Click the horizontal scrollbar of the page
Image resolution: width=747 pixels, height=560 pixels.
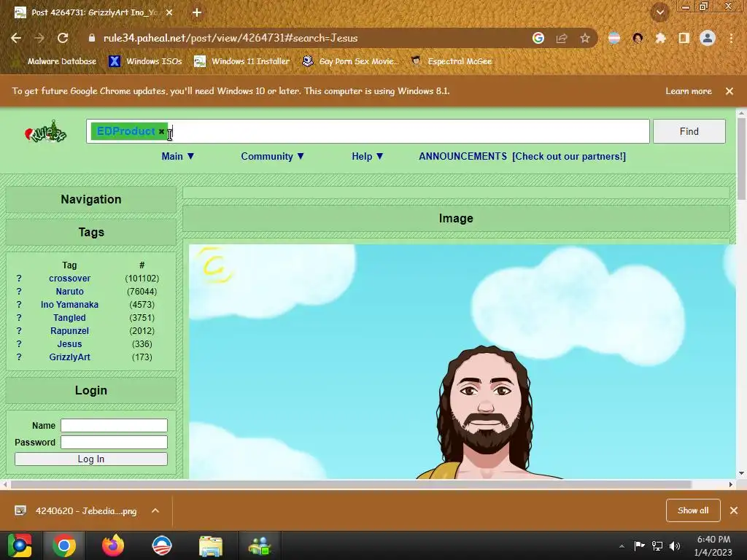click(351, 484)
